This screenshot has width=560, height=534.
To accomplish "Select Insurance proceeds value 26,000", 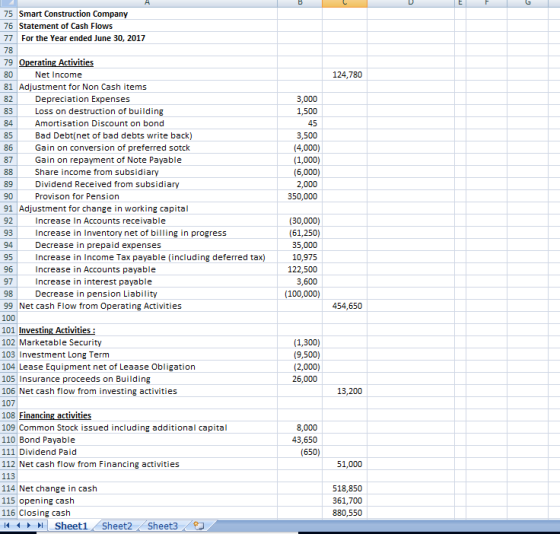I will pos(300,379).
